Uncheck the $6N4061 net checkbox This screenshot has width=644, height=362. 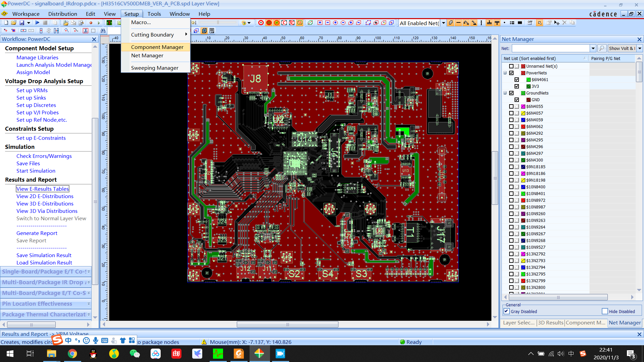(x=517, y=79)
